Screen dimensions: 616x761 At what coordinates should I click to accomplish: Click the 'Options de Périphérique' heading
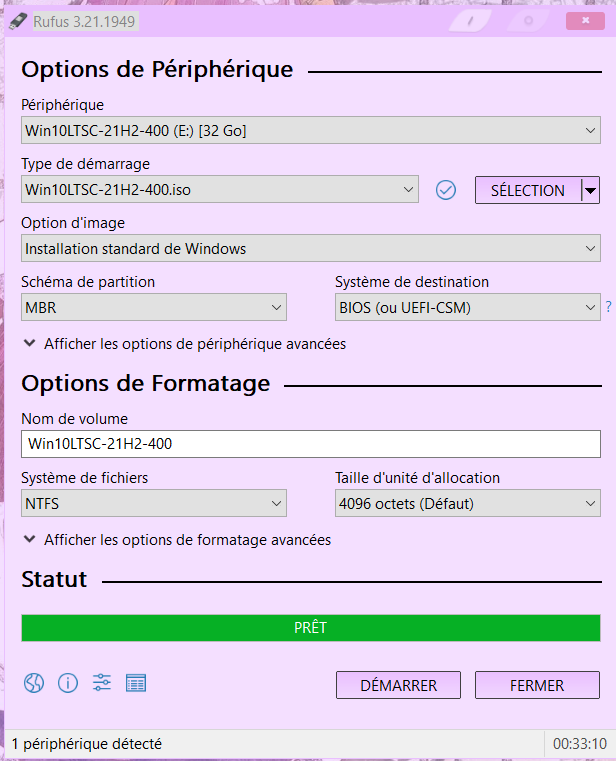[x=157, y=69]
